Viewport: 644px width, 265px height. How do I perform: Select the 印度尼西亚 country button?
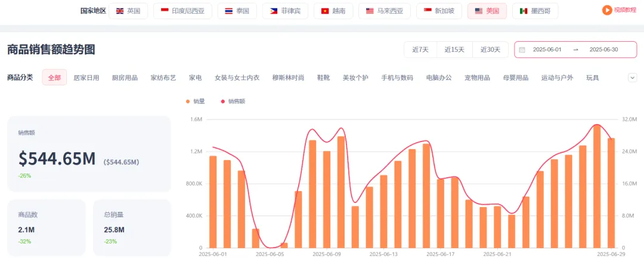pos(183,11)
